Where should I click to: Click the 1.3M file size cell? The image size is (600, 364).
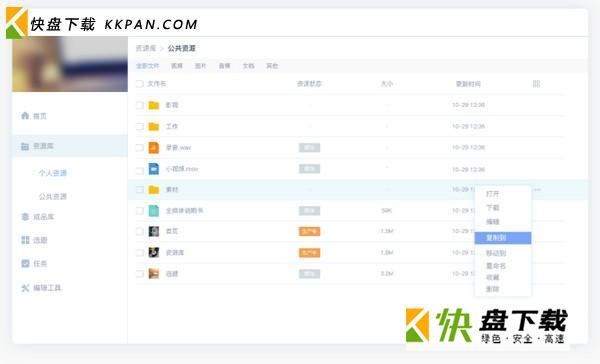387,231
